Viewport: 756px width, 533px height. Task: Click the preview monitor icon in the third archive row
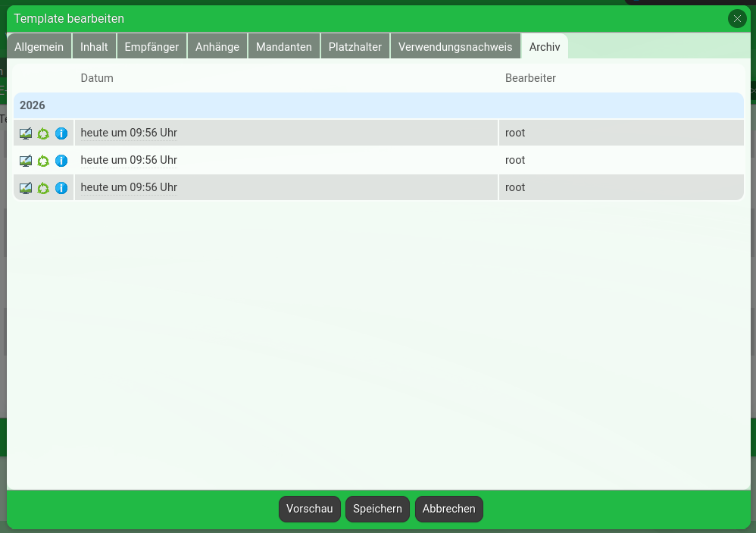point(26,188)
